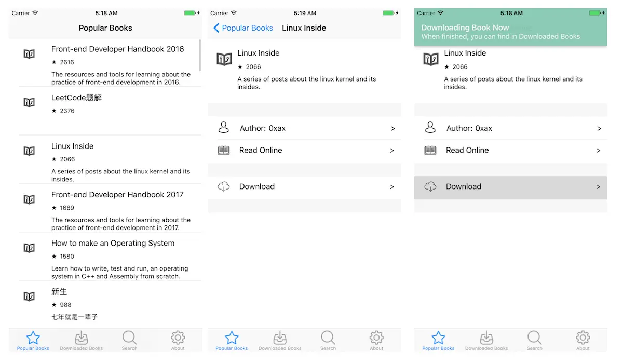Tap 七年就是一辈子 description text

[74, 317]
